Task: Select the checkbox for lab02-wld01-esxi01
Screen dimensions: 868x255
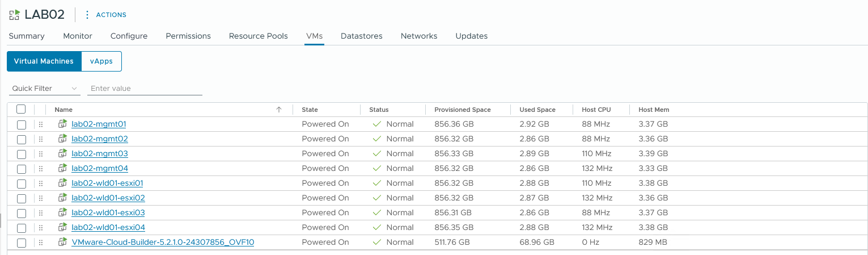Action: click(x=22, y=183)
